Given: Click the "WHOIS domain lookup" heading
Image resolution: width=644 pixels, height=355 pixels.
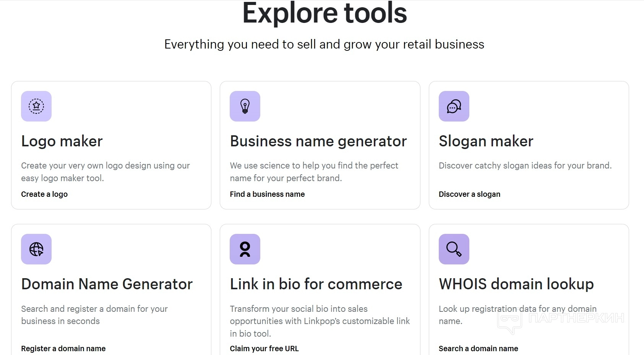Looking at the screenshot, I should pyautogui.click(x=516, y=284).
